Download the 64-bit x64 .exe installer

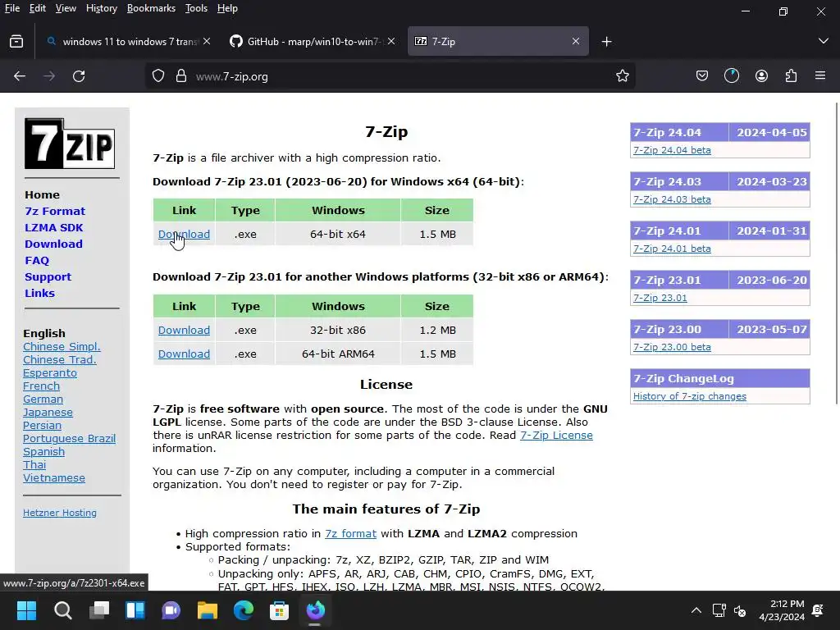[184, 234]
